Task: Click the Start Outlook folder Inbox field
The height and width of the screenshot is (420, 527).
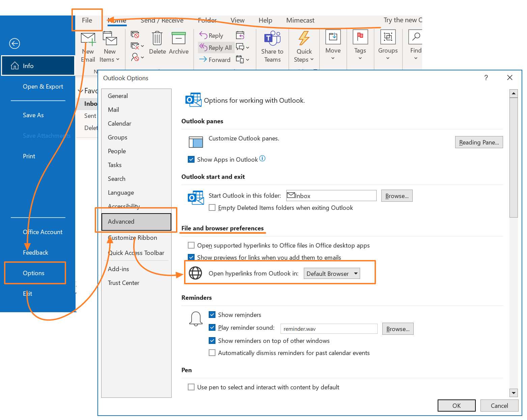Action: click(x=331, y=196)
